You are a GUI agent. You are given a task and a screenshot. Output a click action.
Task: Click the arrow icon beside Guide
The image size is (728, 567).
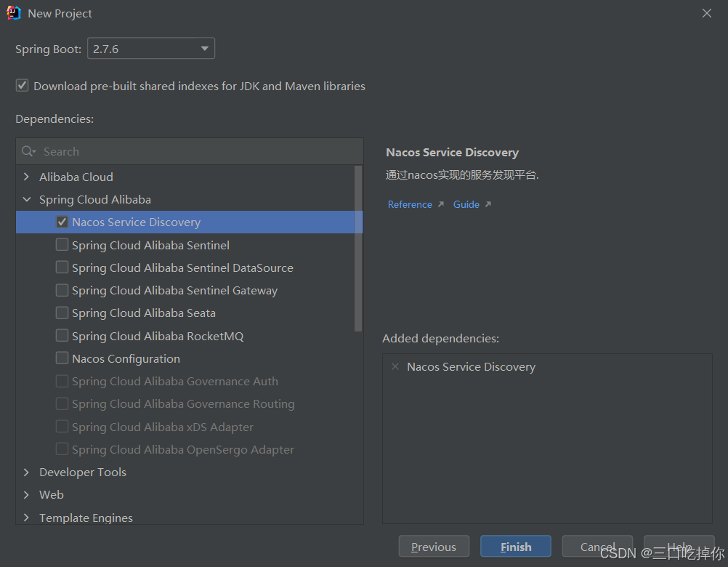(488, 204)
